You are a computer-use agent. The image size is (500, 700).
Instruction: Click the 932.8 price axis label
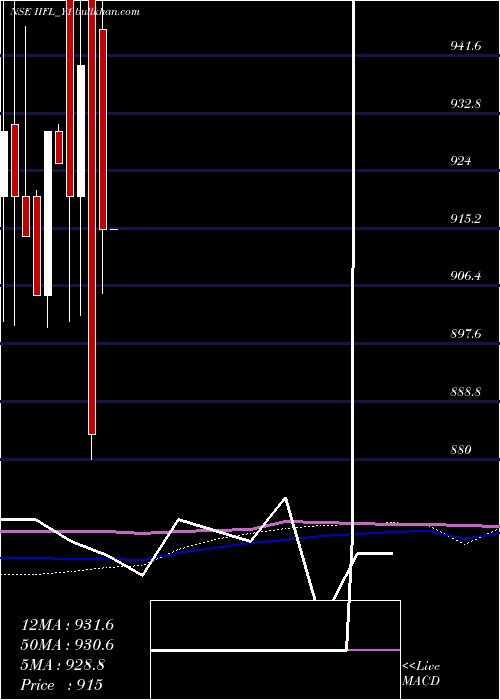point(466,104)
